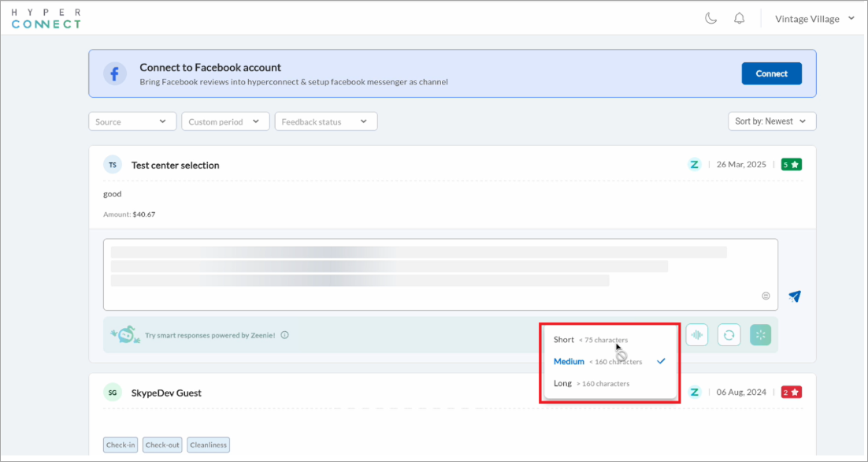
Task: Click the 06 Aug, 2024 date
Action: pyautogui.click(x=741, y=392)
